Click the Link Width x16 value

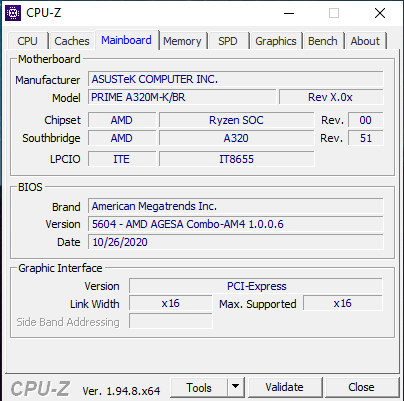point(171,304)
